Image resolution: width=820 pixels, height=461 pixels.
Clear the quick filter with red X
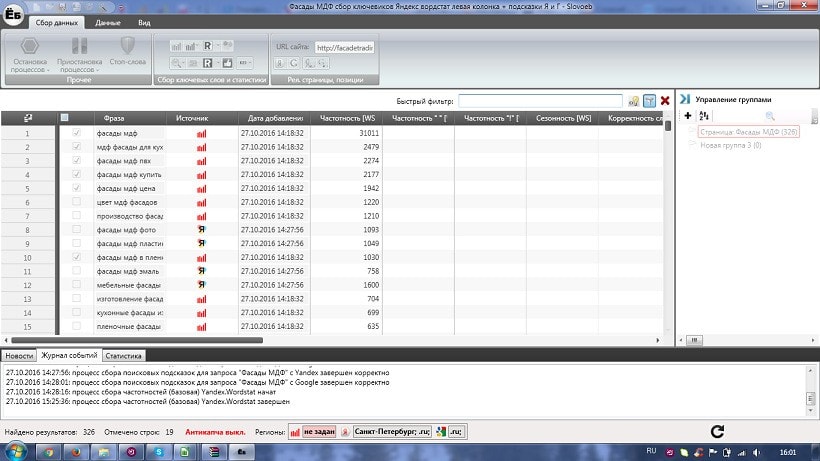(665, 101)
